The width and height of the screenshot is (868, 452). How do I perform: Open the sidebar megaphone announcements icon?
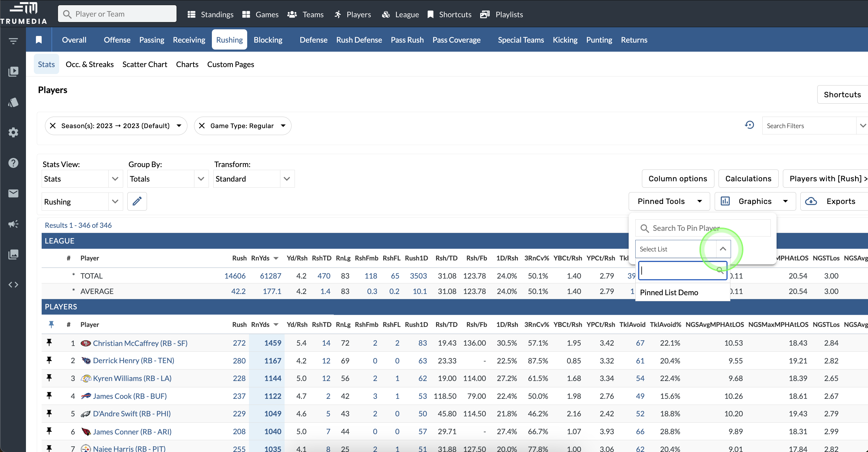13,224
